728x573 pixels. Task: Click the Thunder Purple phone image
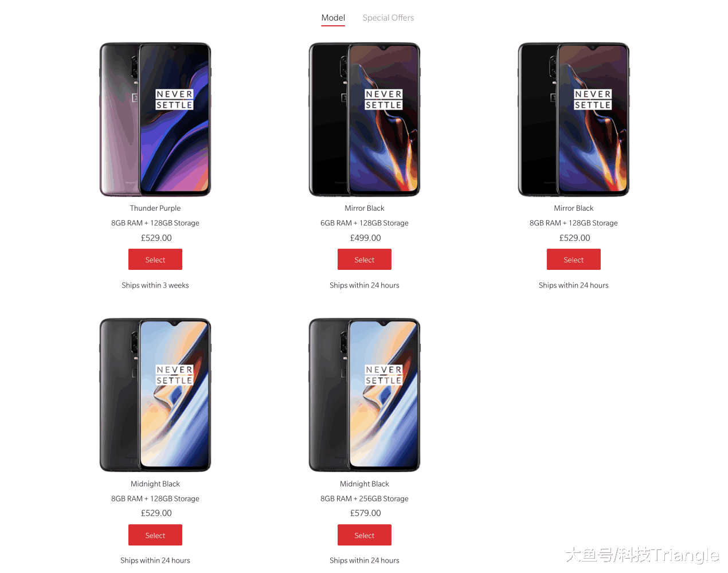pyautogui.click(x=155, y=119)
